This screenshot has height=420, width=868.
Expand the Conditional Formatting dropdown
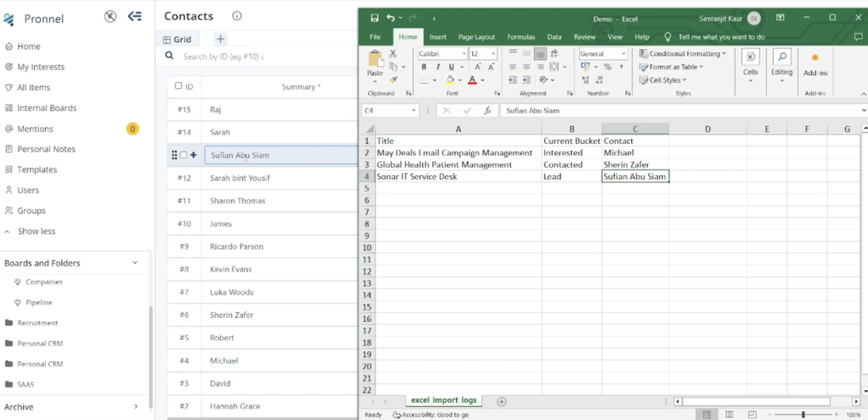[x=724, y=53]
